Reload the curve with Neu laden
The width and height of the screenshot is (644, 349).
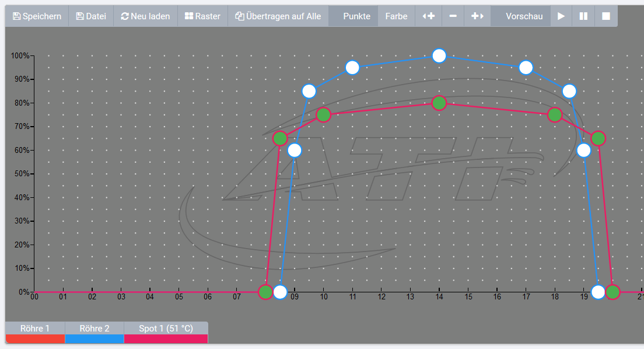tap(145, 16)
